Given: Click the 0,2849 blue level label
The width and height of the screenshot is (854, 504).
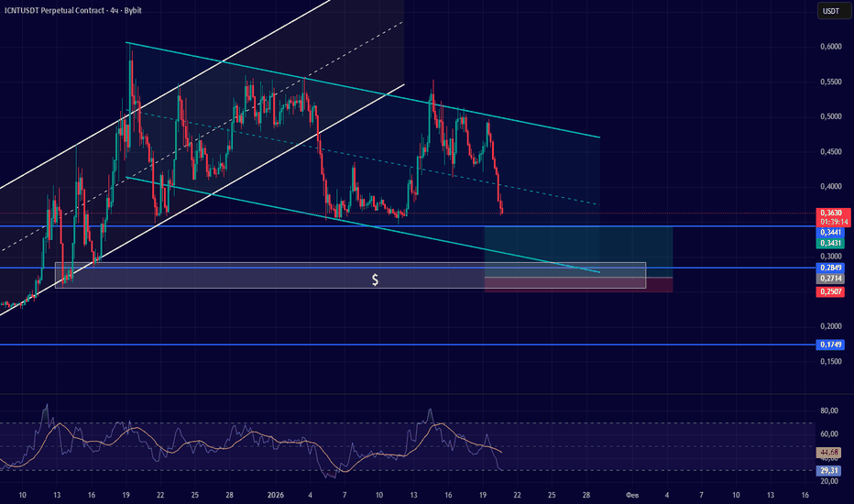Looking at the screenshot, I should pyautogui.click(x=830, y=268).
